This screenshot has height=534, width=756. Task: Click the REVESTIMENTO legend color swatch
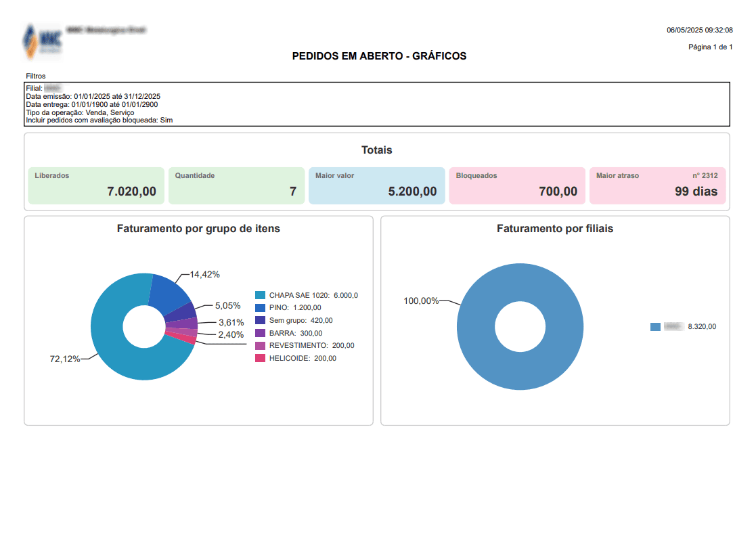260,346
